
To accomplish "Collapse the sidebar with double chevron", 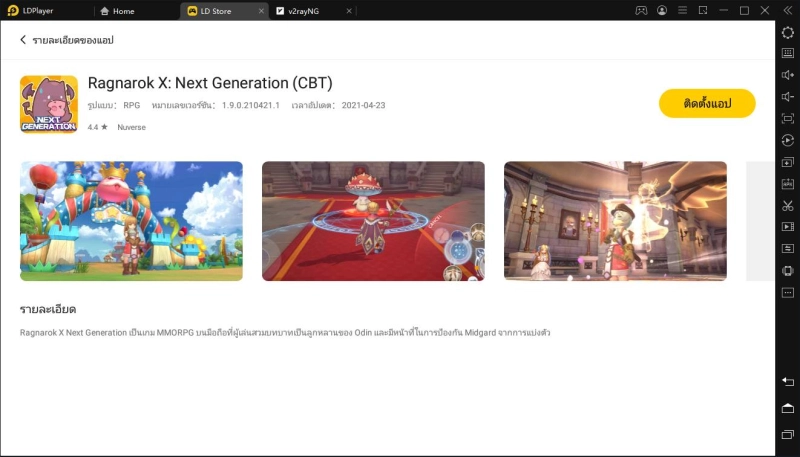I will click(788, 10).
